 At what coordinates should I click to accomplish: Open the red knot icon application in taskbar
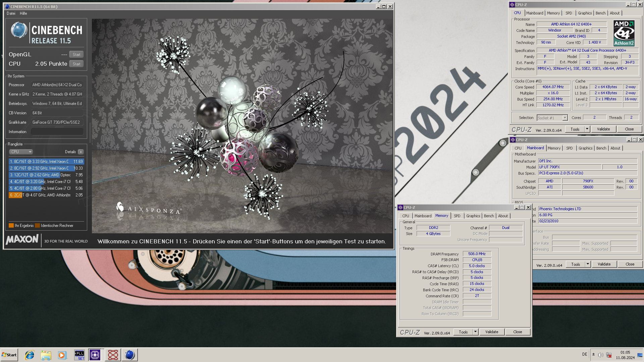coord(113,355)
